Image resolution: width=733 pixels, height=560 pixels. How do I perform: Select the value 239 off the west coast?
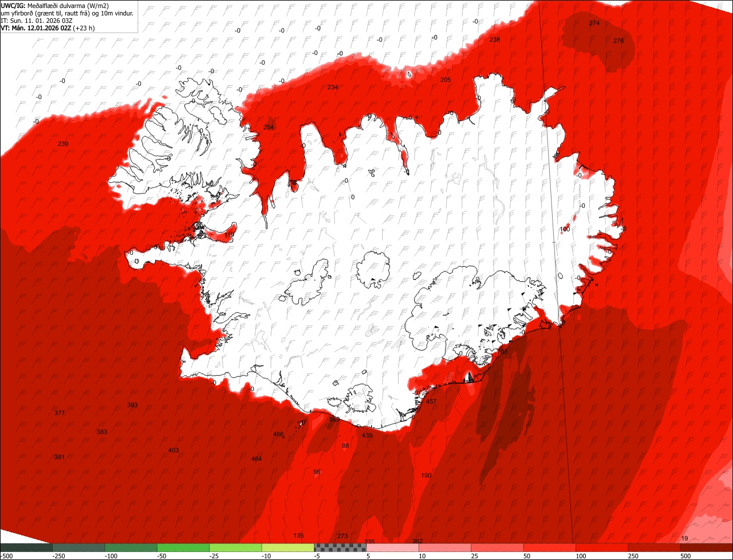coord(63,144)
